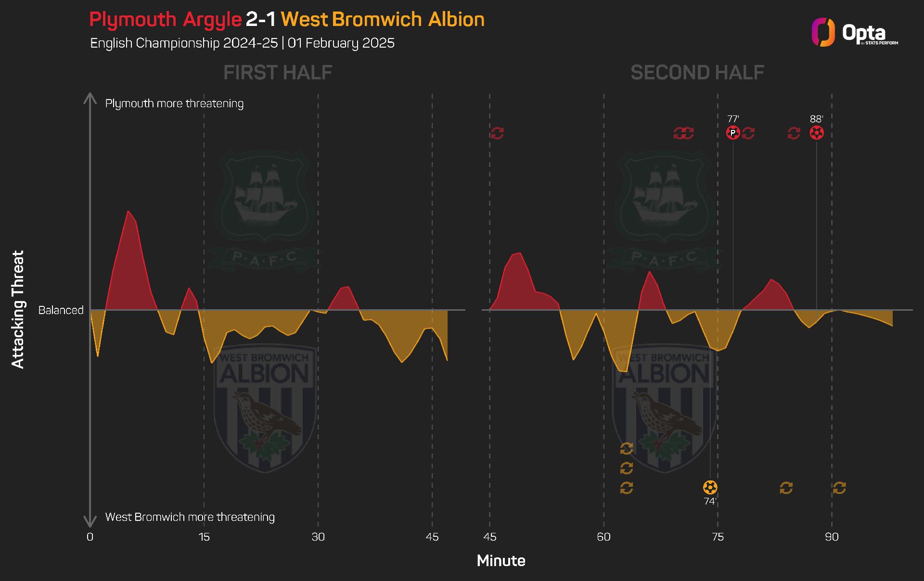Click the SECOND HALF heading
Image resolution: width=924 pixels, height=581 pixels.
(697, 73)
